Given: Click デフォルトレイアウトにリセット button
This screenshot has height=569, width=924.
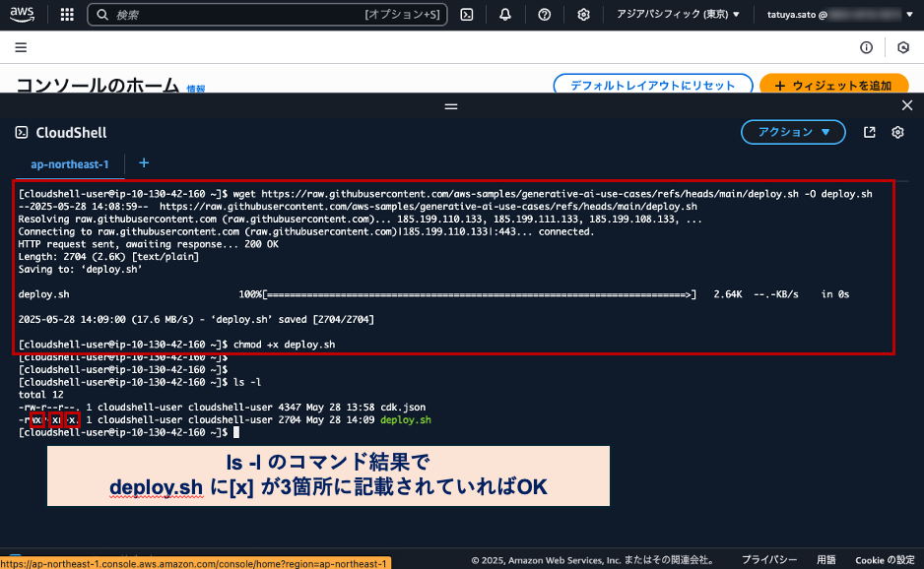Looking at the screenshot, I should pos(653,85).
